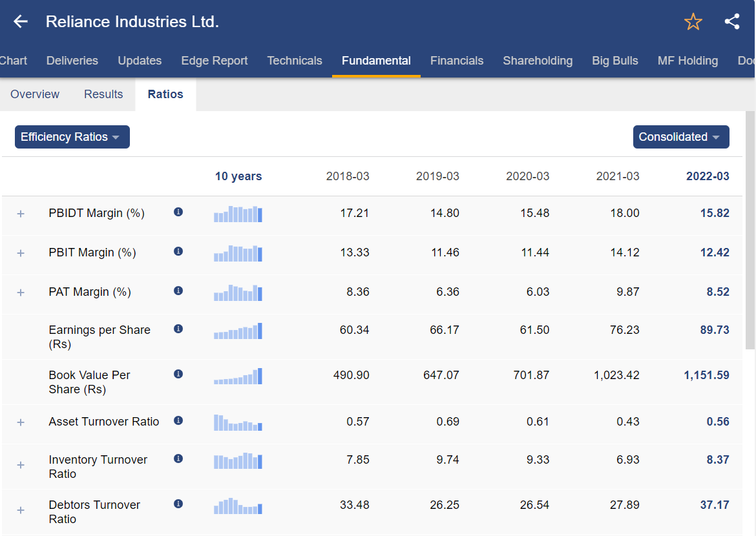Image resolution: width=756 pixels, height=536 pixels.
Task: Click info icon beside Book Value Per Share
Action: tap(178, 374)
